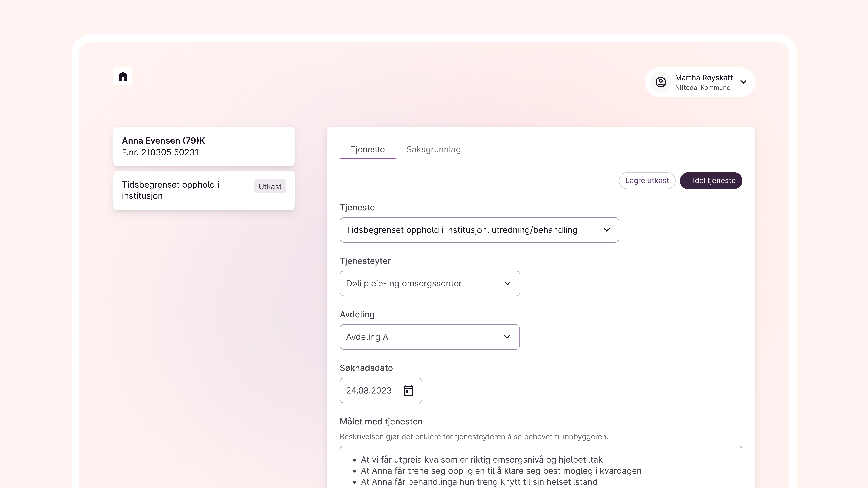Go to the home page icon
The height and width of the screenshot is (488, 868).
pos(123,76)
